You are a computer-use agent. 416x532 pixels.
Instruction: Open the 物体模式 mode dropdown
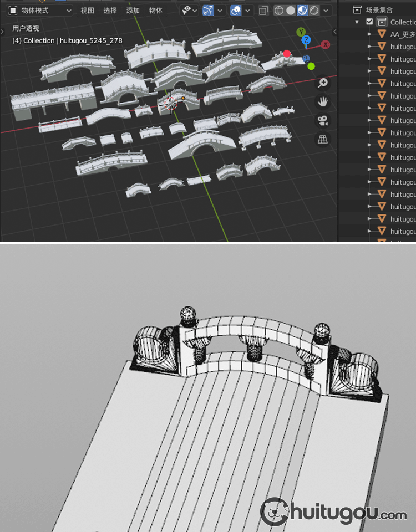click(x=40, y=11)
